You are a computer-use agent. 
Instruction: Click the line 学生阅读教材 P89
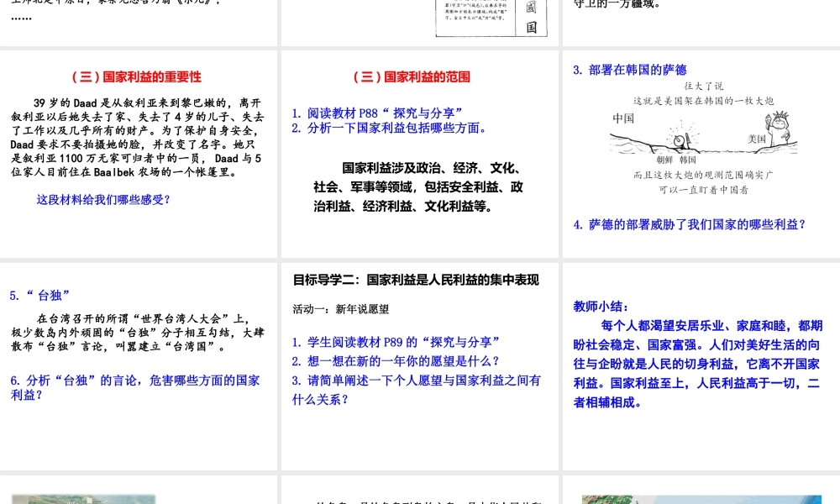tap(396, 342)
